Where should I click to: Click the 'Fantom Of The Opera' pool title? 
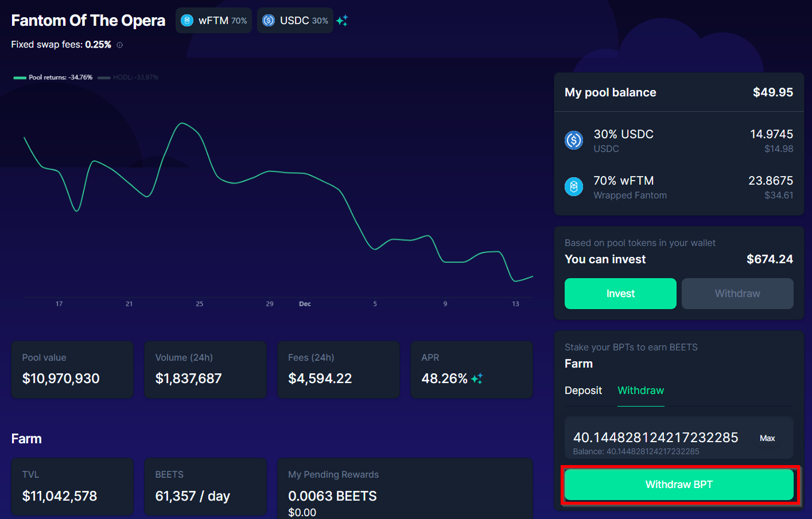(88, 21)
